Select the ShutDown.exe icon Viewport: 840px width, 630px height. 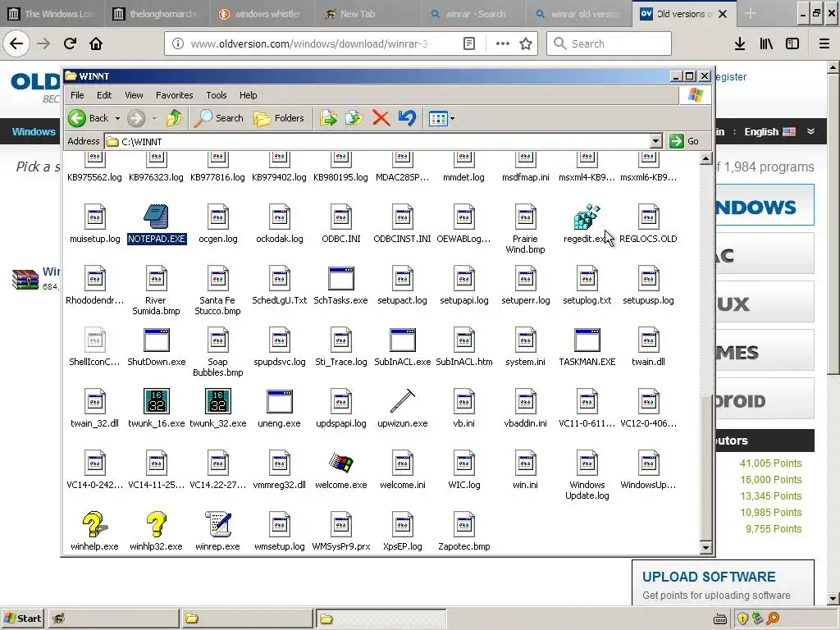pyautogui.click(x=157, y=340)
